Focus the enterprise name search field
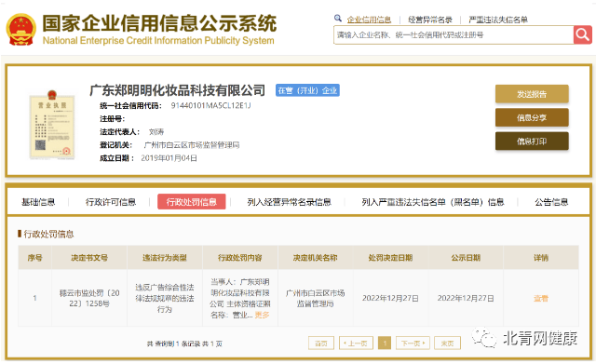 (454, 35)
